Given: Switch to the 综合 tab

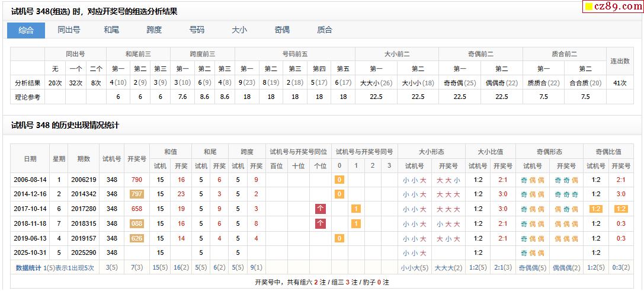Looking at the screenshot, I should (x=26, y=30).
